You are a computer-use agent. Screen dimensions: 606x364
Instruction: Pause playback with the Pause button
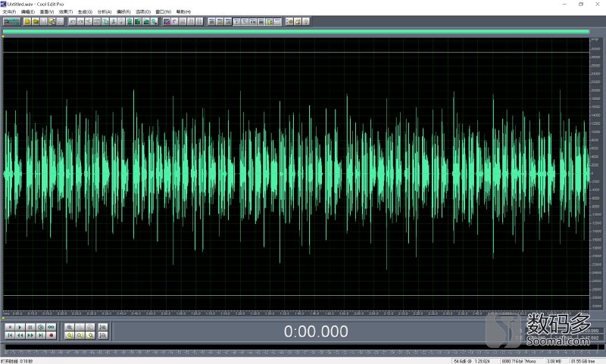tap(30, 327)
